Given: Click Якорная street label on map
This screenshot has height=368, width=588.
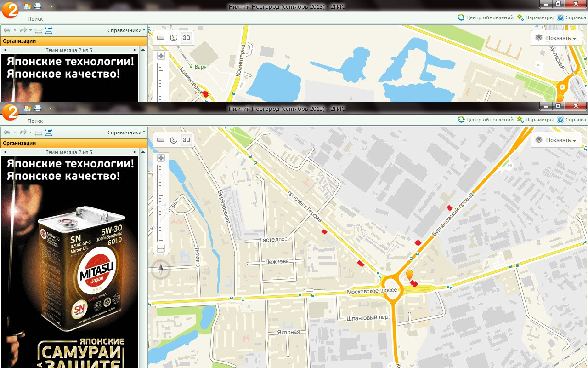Looking at the screenshot, I should pos(288,332).
